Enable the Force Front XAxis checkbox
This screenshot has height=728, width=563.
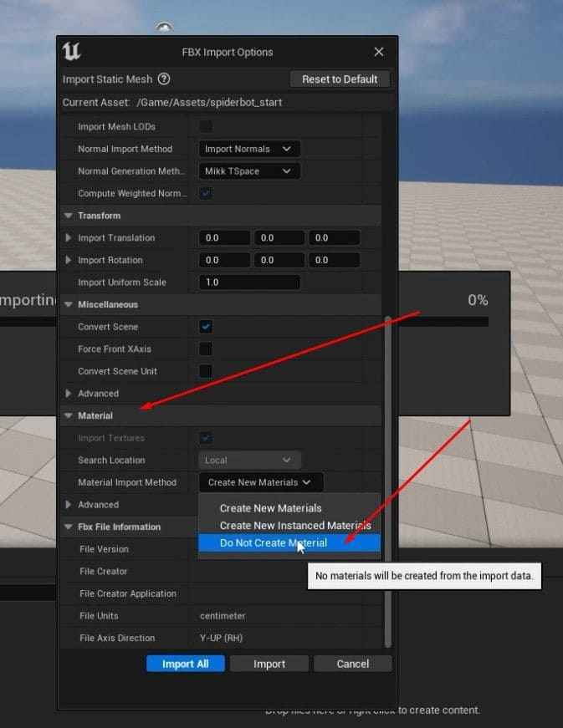pos(206,349)
